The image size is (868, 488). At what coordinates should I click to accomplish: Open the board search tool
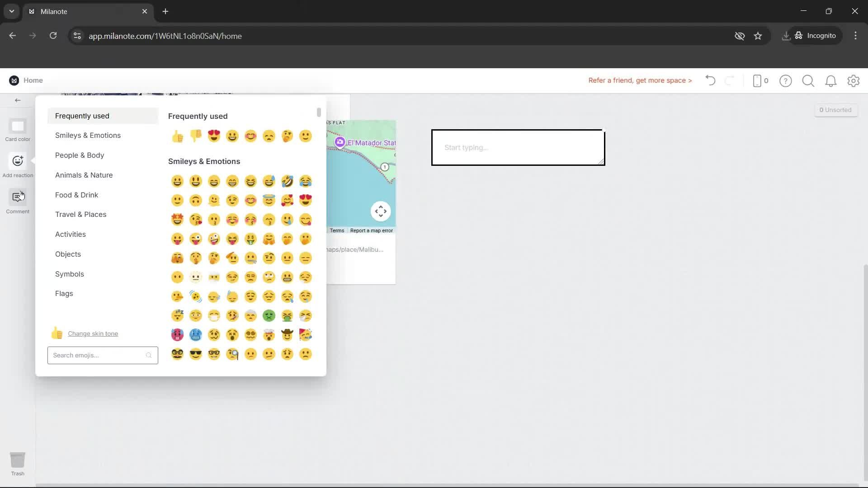point(808,81)
